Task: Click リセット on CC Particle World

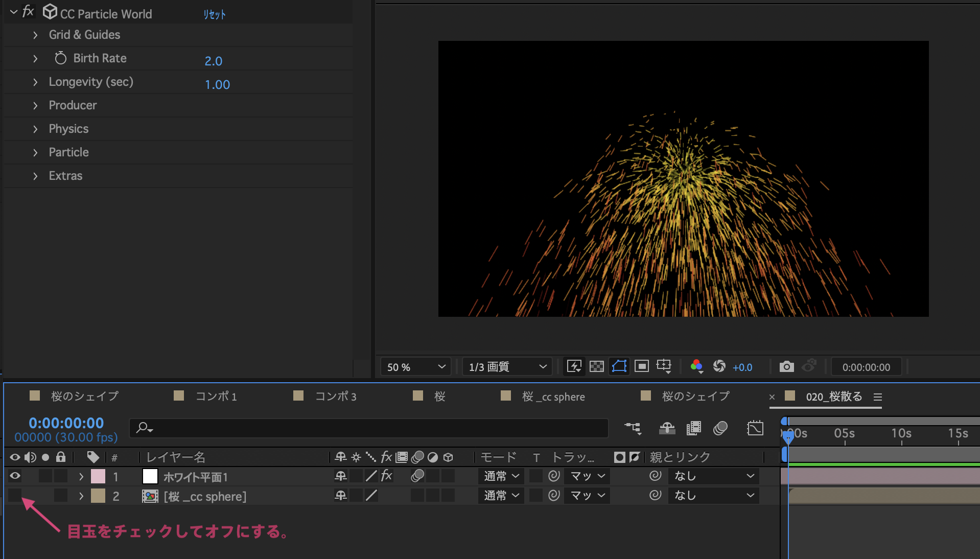Action: click(x=214, y=14)
